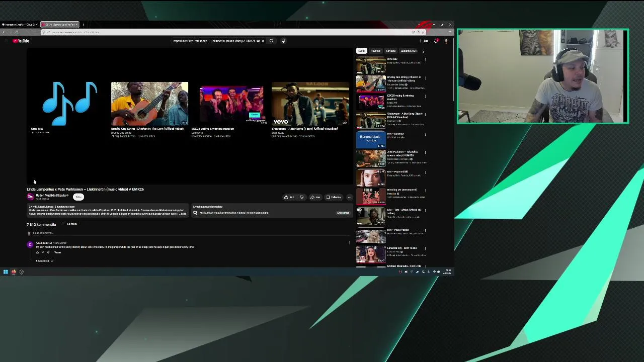Dislike the first comment
This screenshot has height=362, width=644.
pyautogui.click(x=48, y=252)
